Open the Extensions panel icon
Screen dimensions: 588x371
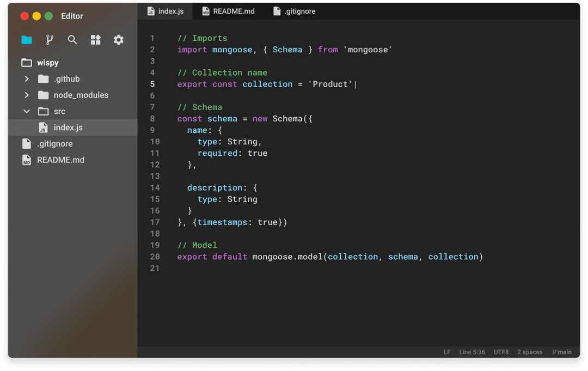96,39
